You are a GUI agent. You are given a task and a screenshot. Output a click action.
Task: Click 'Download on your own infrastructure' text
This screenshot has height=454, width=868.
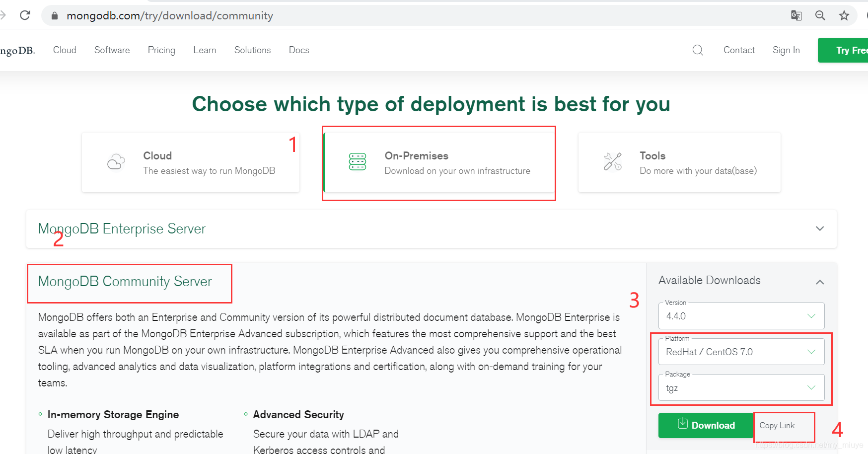457,171
